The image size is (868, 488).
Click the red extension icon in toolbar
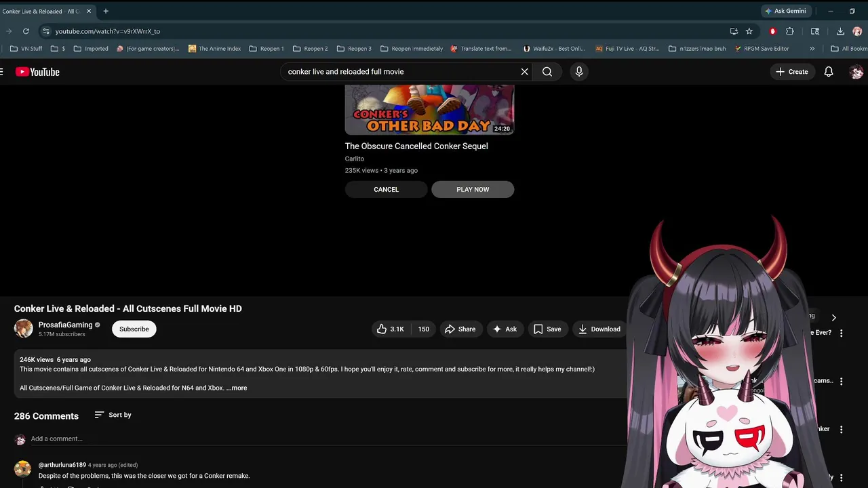pyautogui.click(x=772, y=31)
